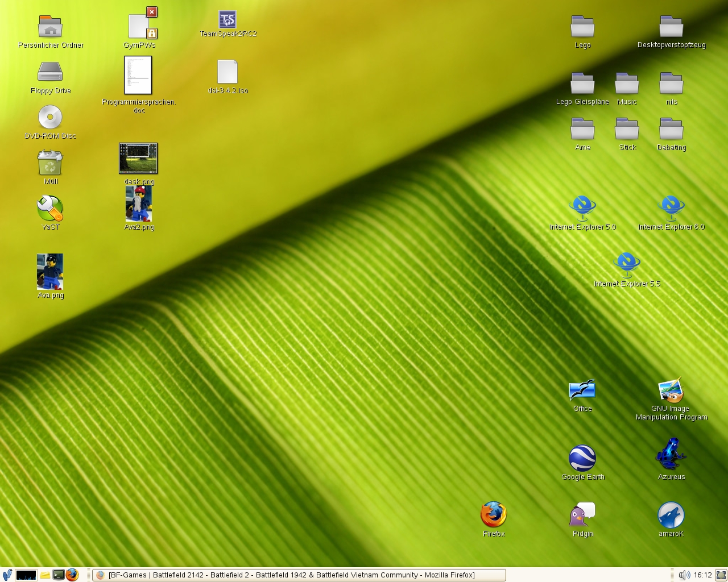Click the 16:12 clock in the panel
728x582 pixels.
[703, 575]
